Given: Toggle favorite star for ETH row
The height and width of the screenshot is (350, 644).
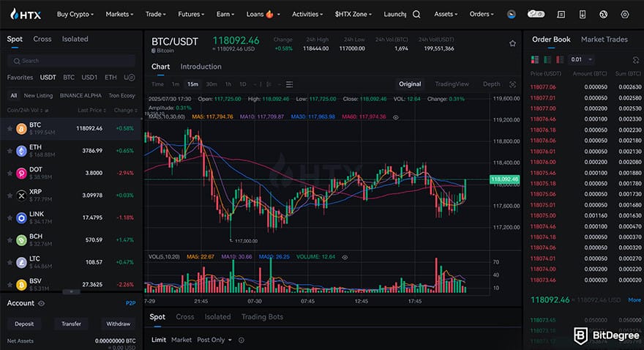Looking at the screenshot, I should 10,151.
